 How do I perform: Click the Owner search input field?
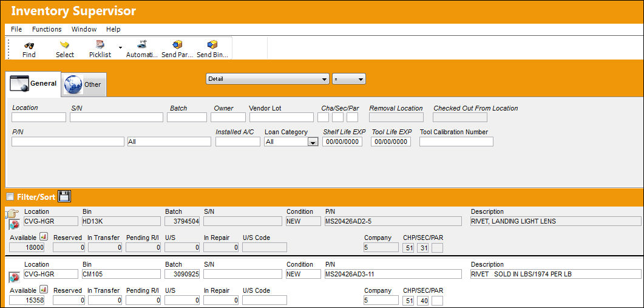228,117
